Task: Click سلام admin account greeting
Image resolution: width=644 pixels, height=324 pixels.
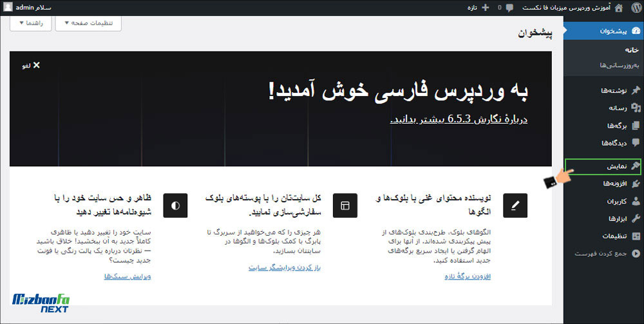Action: (x=33, y=8)
